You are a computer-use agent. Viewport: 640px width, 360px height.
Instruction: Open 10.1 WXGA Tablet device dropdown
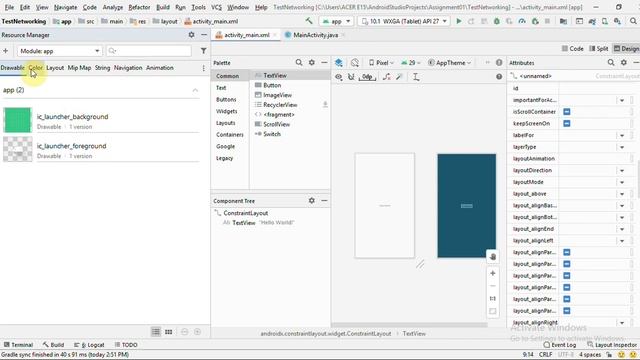tap(404, 21)
